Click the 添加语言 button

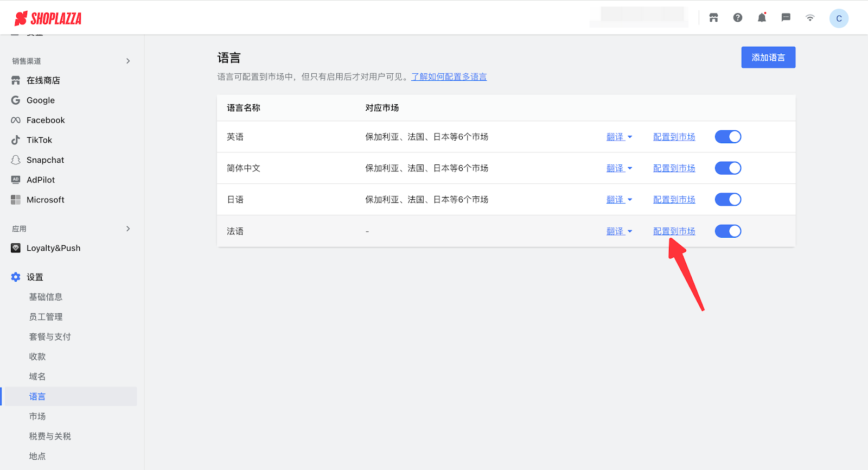coord(768,58)
